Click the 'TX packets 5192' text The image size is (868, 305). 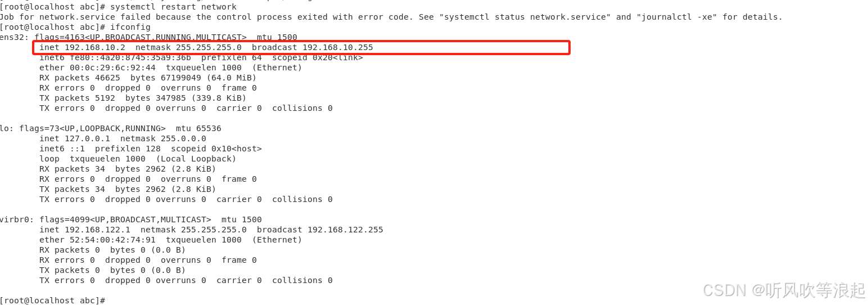(x=77, y=98)
